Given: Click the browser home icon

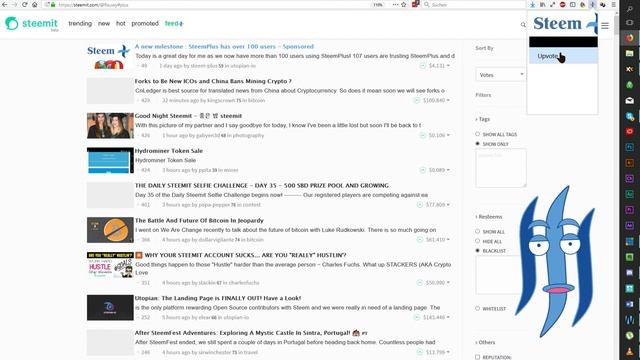Looking at the screenshot, I should coord(34,4).
